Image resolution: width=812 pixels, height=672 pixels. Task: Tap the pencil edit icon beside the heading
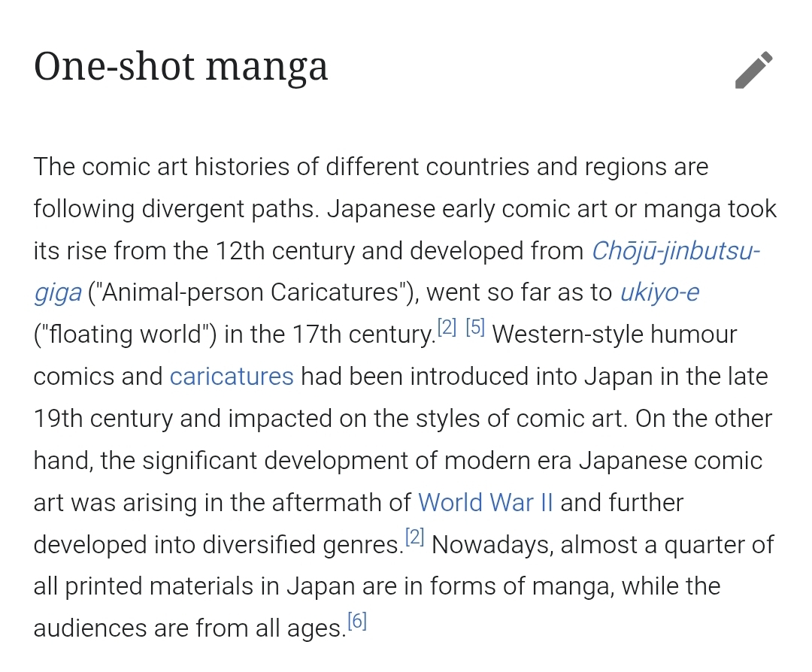(x=754, y=70)
